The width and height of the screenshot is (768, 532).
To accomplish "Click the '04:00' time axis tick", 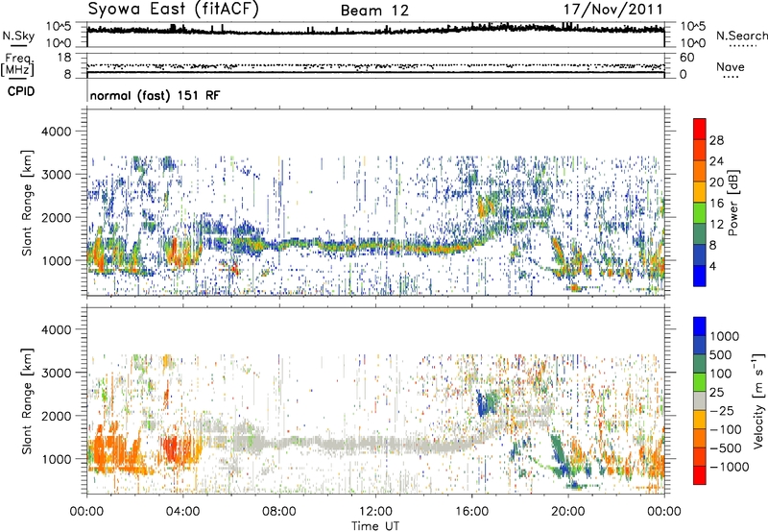I will click(183, 512).
